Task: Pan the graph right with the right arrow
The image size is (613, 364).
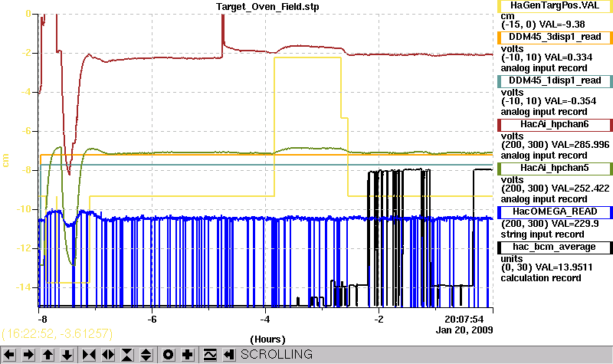Action: 28,355
